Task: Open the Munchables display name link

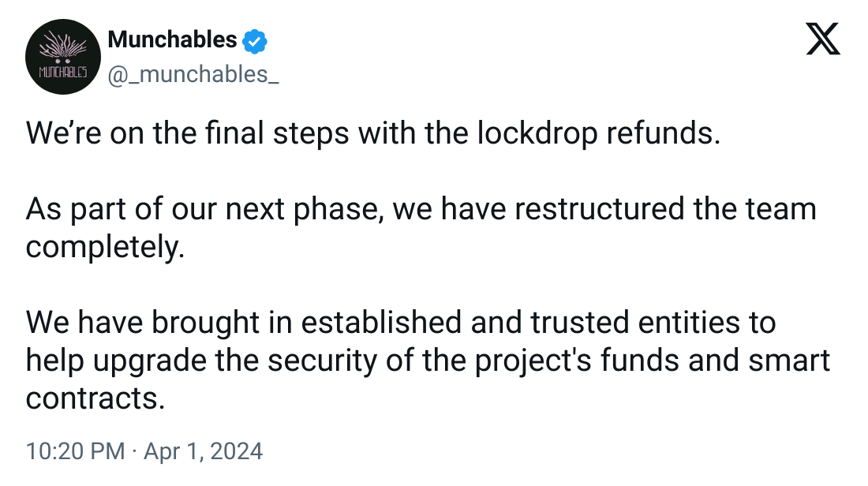Action: tap(172, 40)
